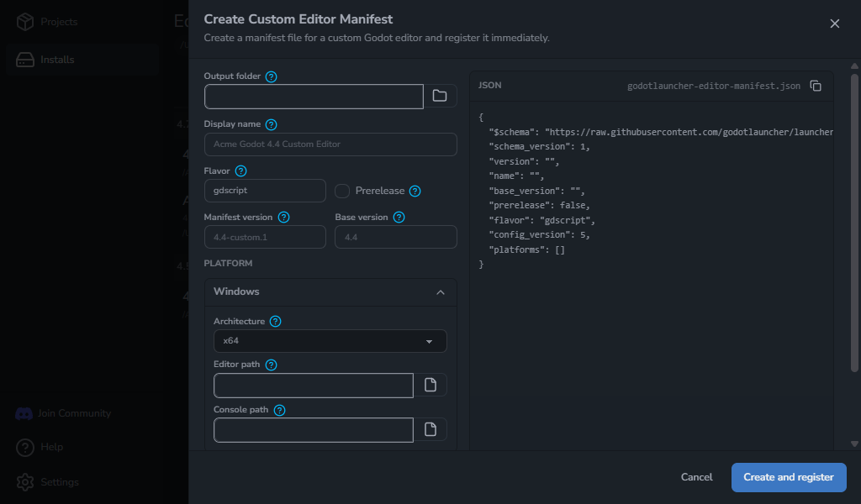The image size is (861, 504).
Task: Cancel the manifest creation
Action: [697, 478]
